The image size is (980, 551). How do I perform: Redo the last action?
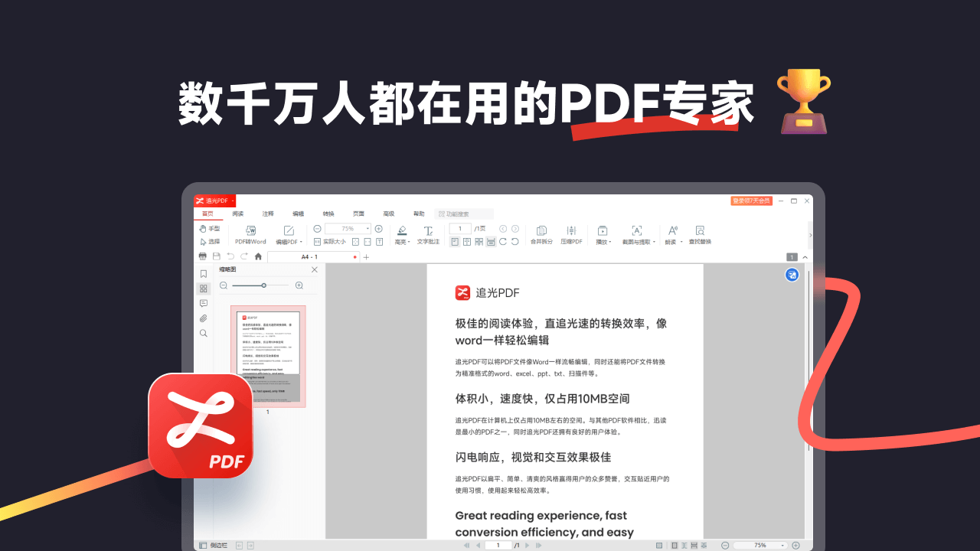pyautogui.click(x=244, y=256)
